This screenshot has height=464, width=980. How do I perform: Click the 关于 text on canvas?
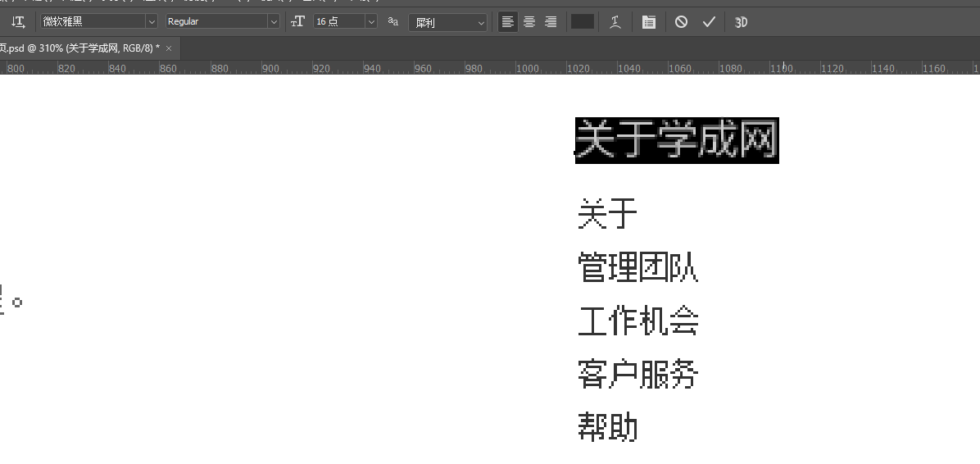(x=607, y=213)
